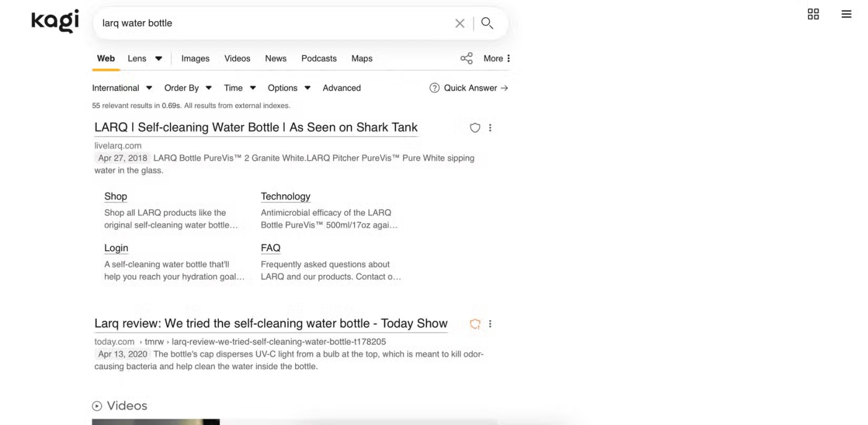Click the today.com breadcrumb URL

pos(240,342)
